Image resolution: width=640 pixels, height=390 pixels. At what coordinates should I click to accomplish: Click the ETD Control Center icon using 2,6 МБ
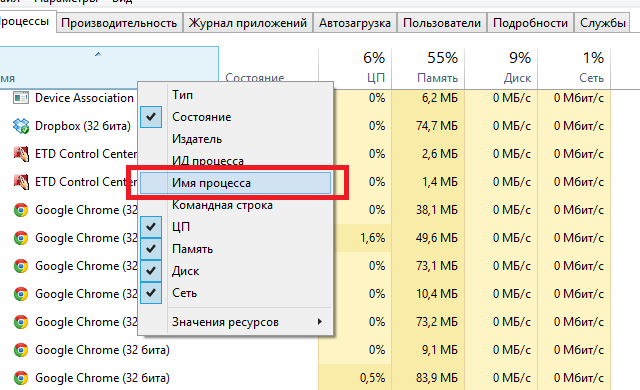tap(21, 154)
